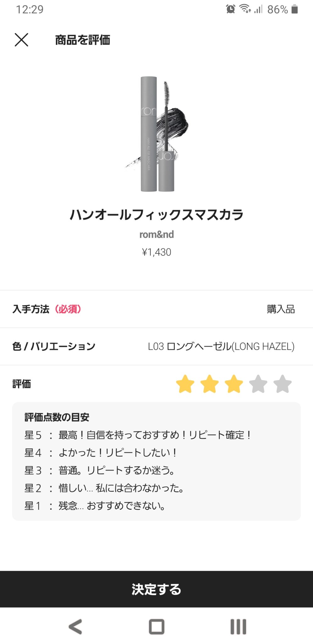Tap the mascara product image

coord(156,134)
